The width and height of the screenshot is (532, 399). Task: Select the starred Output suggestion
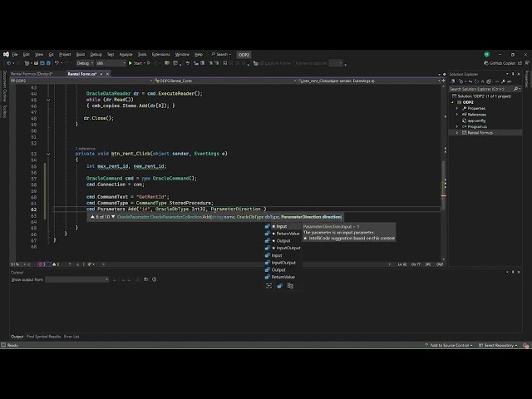coord(283,240)
